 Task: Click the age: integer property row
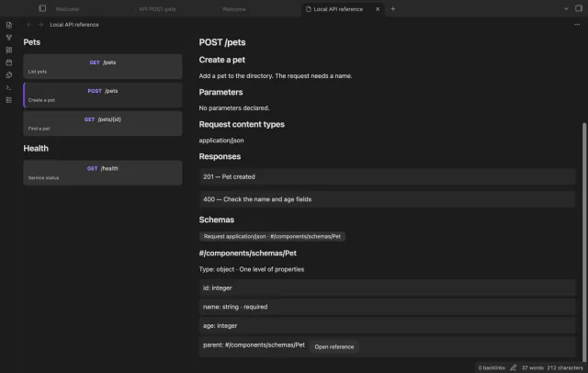pos(388,326)
